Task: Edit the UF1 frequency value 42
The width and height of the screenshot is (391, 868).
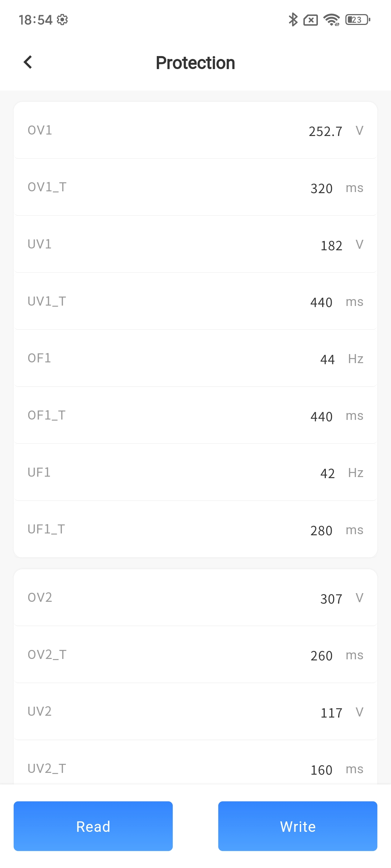Action: 327,473
